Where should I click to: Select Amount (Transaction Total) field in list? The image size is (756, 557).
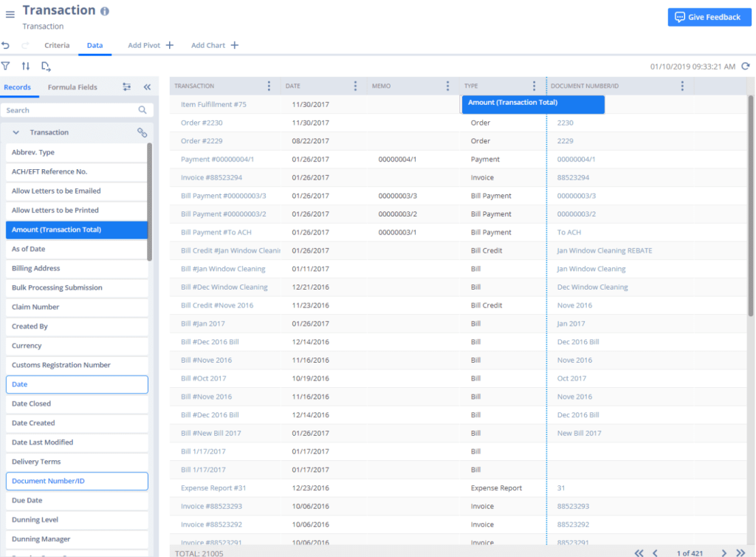[x=77, y=230]
